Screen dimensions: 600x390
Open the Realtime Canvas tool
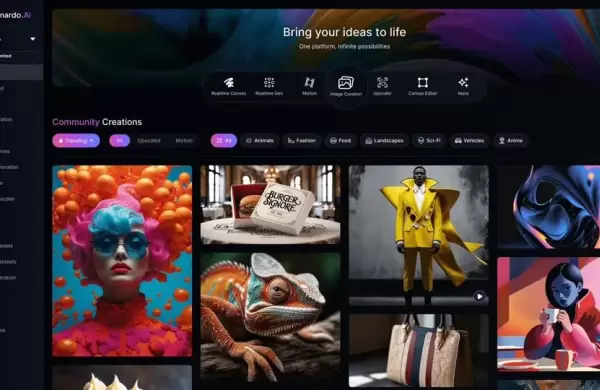(x=228, y=86)
